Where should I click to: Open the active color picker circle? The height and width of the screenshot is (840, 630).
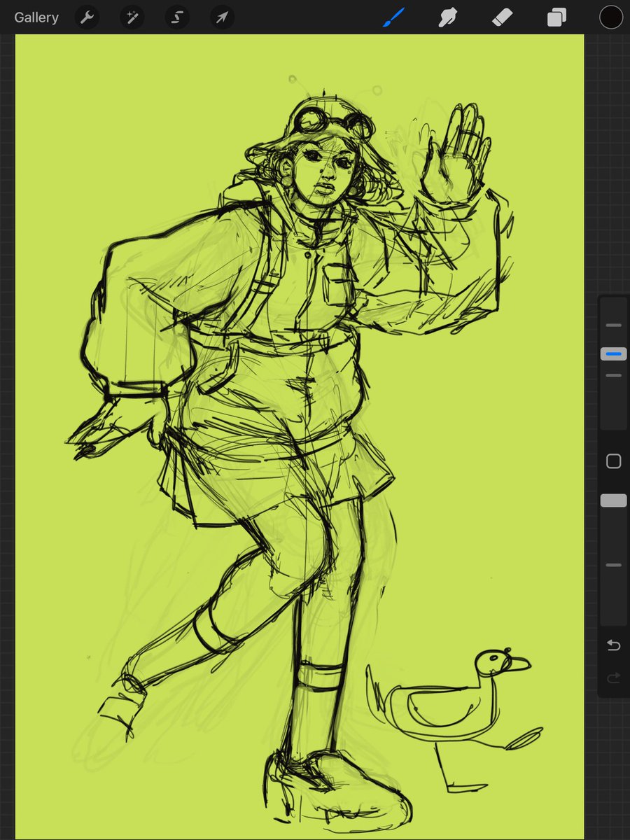point(610,17)
